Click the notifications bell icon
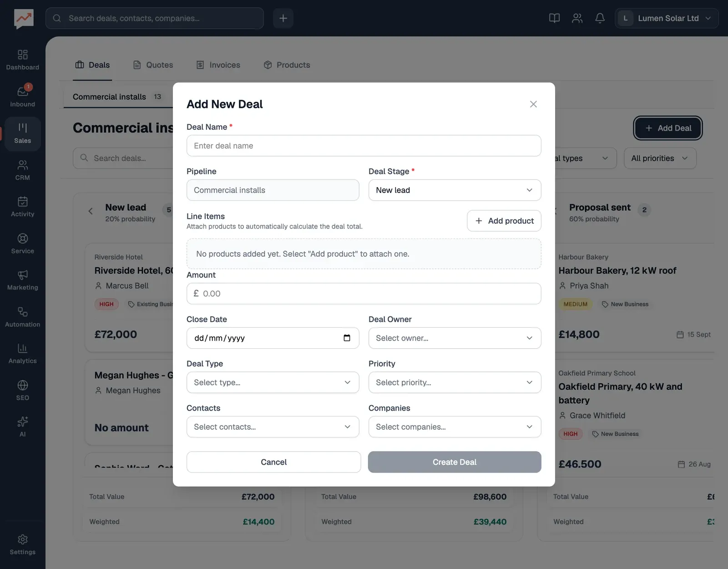 coord(600,18)
